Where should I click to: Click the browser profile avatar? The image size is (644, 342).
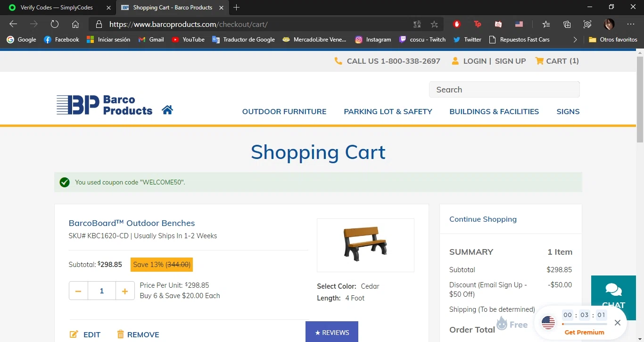click(x=609, y=24)
